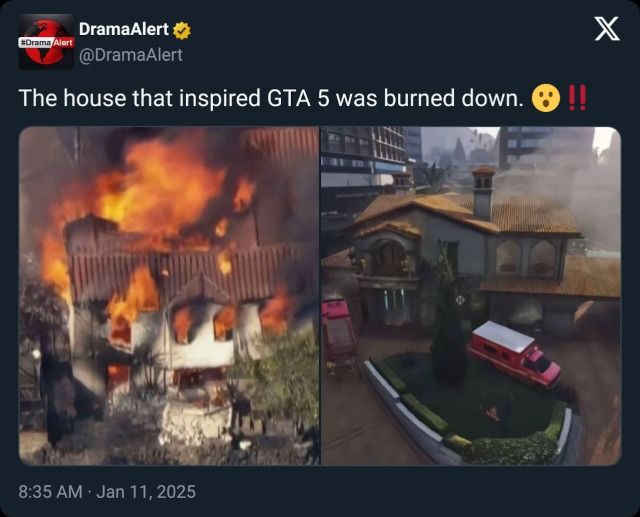Viewport: 640px width, 517px height.
Task: Click the Jan 11, 2025 date
Action: click(x=146, y=492)
